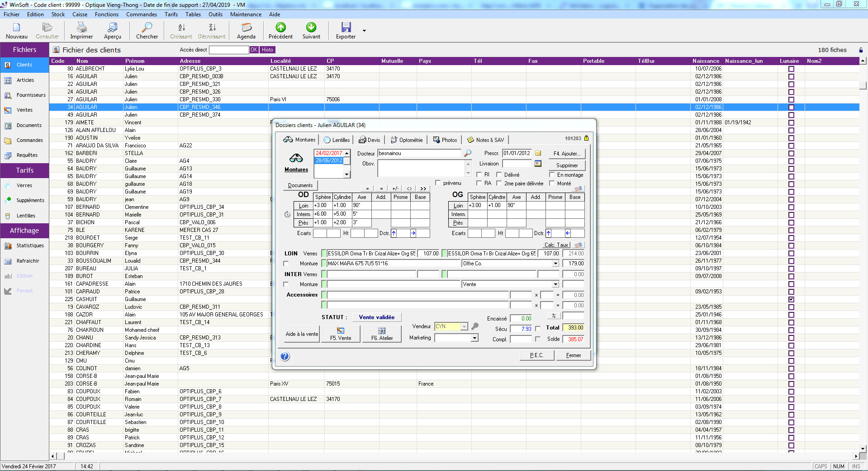868x471 pixels.
Task: Click Rafraichir in the sidebar
Action: point(25,261)
